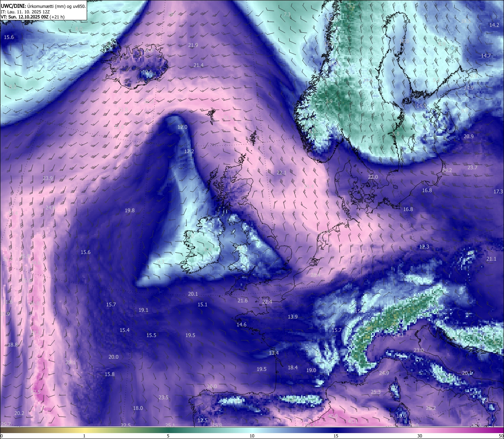This screenshot has height=439, width=504.
Task: Click the 18.8 value label
Action: (13, 345)
